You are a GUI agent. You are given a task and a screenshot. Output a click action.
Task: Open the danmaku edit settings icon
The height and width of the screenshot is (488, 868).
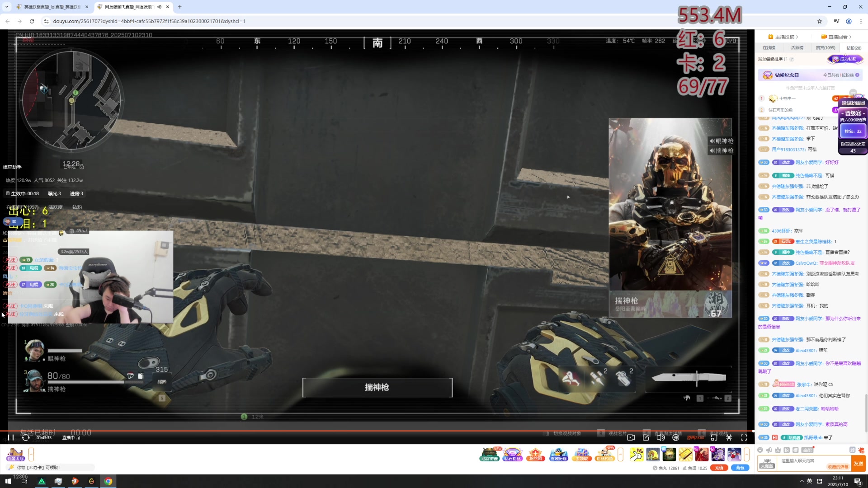(646, 437)
